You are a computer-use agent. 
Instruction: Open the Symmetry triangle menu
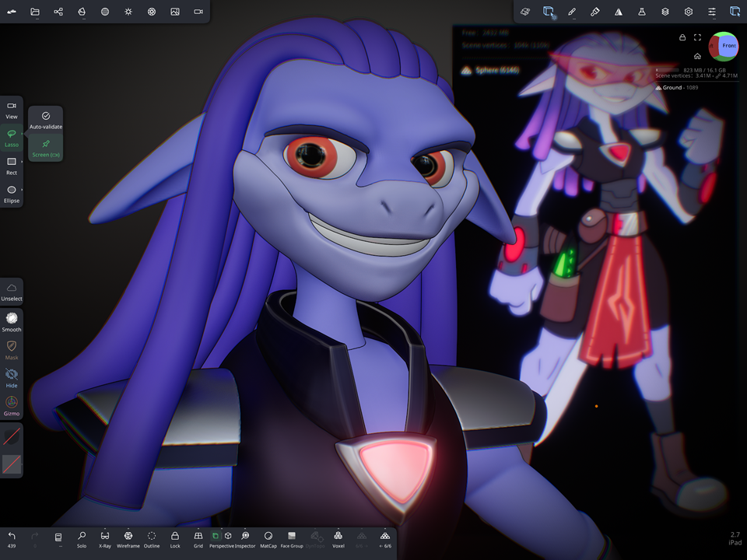pyautogui.click(x=619, y=12)
